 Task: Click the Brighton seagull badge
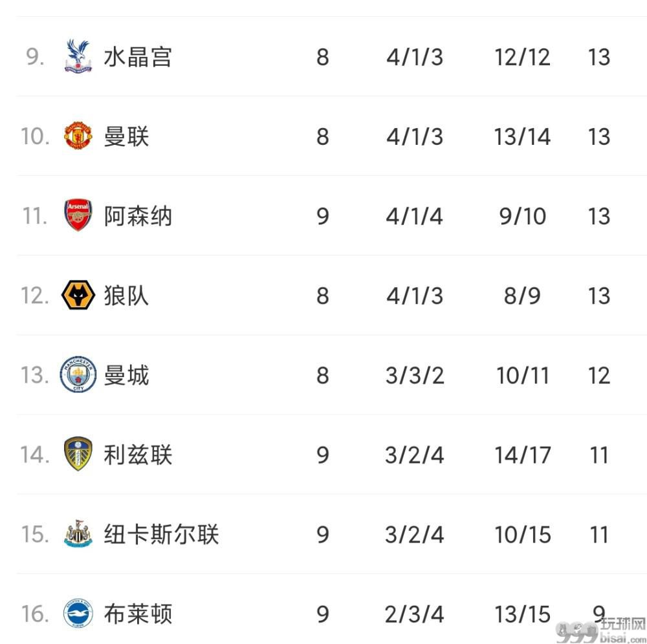click(x=78, y=613)
